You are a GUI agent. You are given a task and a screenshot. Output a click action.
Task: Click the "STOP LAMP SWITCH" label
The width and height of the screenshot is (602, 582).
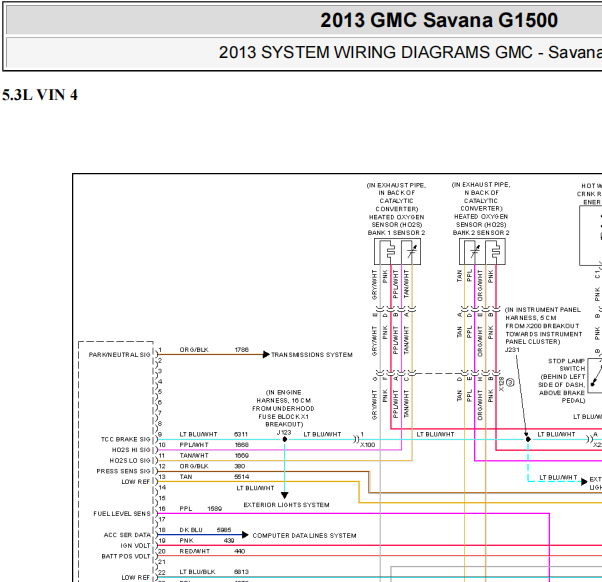pyautogui.click(x=567, y=365)
